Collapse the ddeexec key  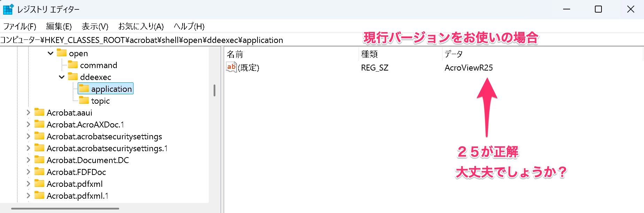(x=62, y=77)
